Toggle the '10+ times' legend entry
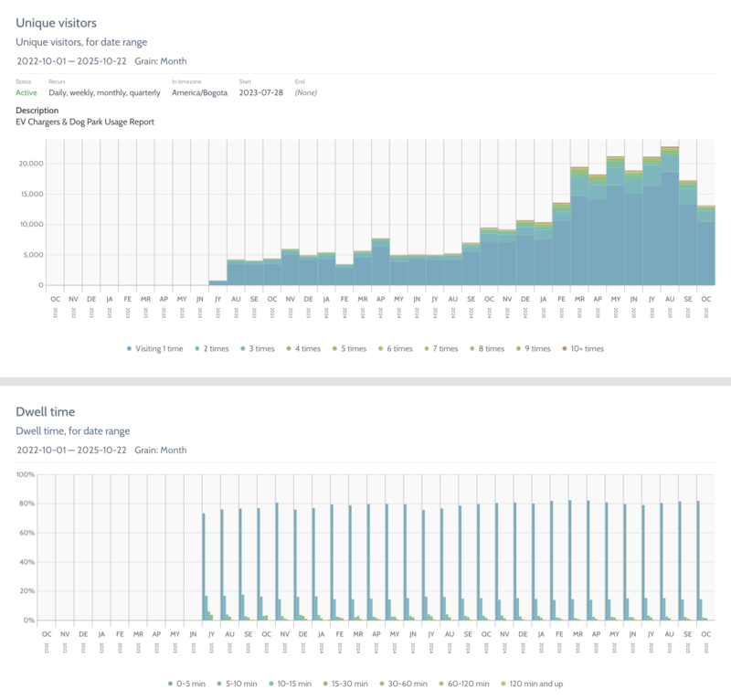Screen dimensions: 731x700 pyautogui.click(x=581, y=348)
